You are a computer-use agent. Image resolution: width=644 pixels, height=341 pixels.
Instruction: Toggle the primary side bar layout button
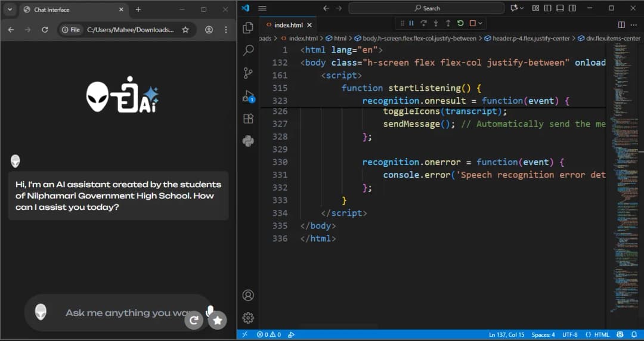tap(548, 8)
